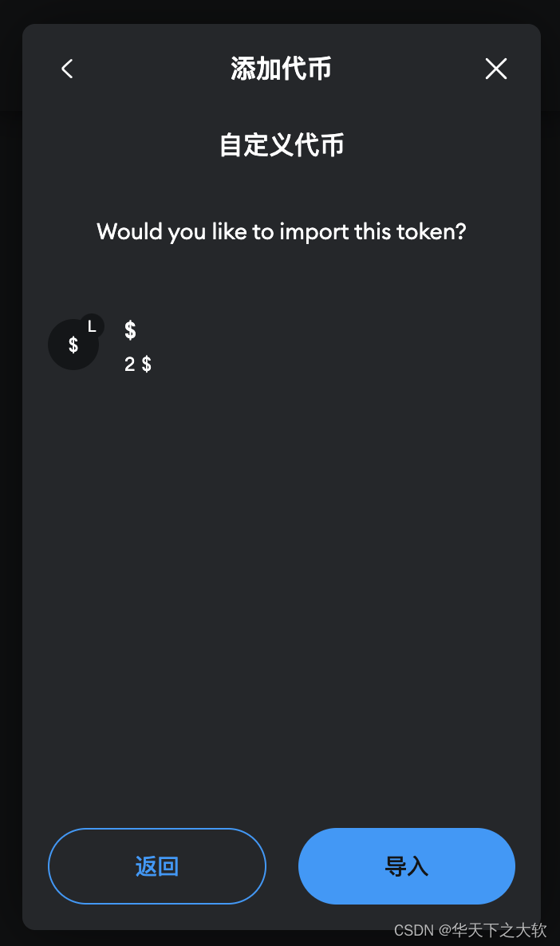
Task: Confirm token import with the blue button
Action: (x=407, y=865)
